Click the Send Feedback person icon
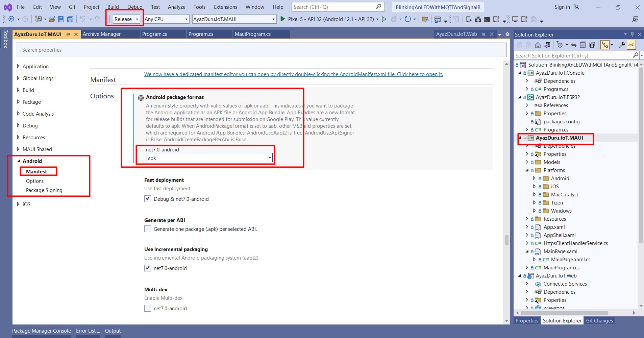644x338 pixels. coord(635,19)
